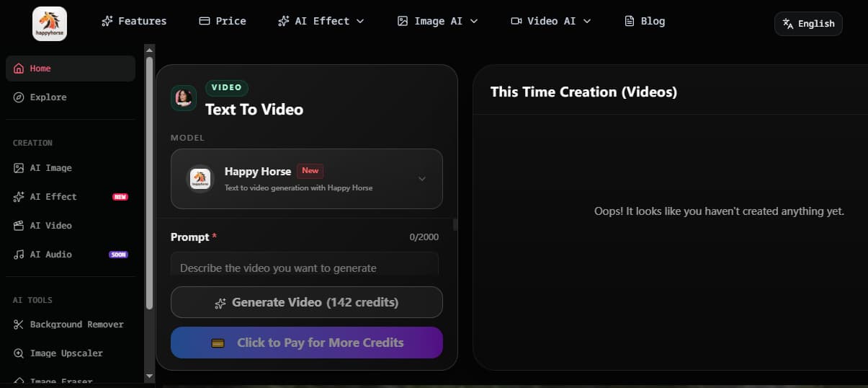
Task: Click the Happy Horse logo icon
Action: [x=50, y=23]
